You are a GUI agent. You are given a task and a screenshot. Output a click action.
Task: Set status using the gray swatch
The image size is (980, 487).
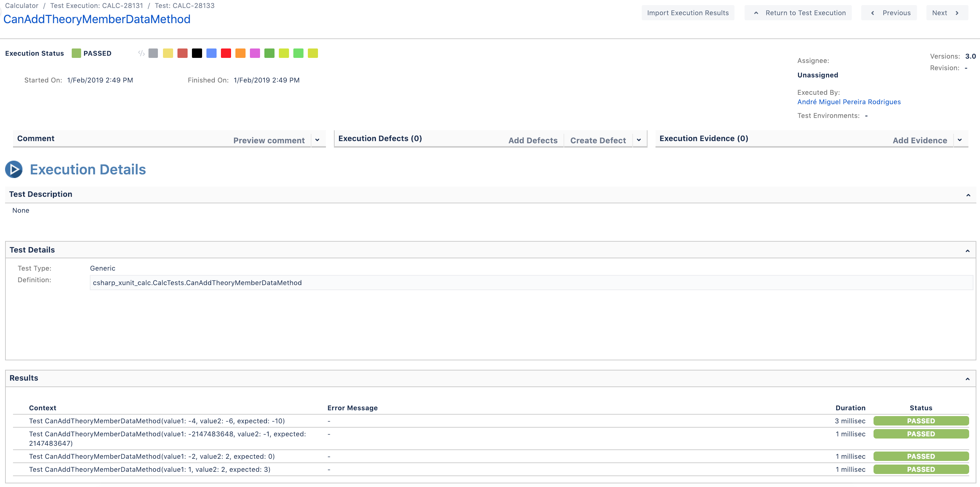tap(153, 53)
